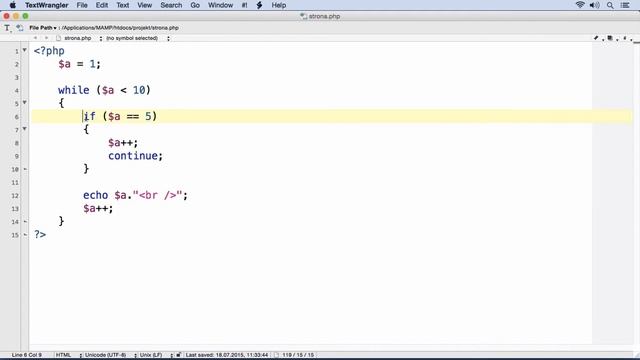
Task: Open the HTML language popup
Action: pos(68,355)
